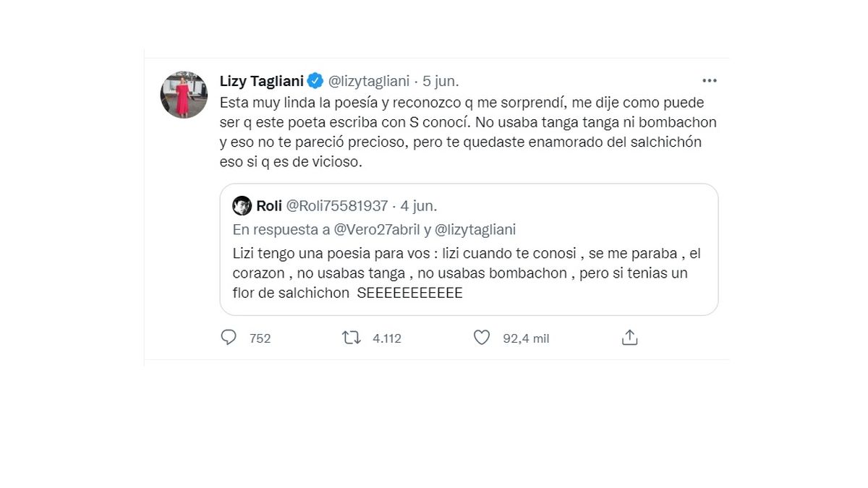Open the 5 jun. timestamp

point(441,80)
